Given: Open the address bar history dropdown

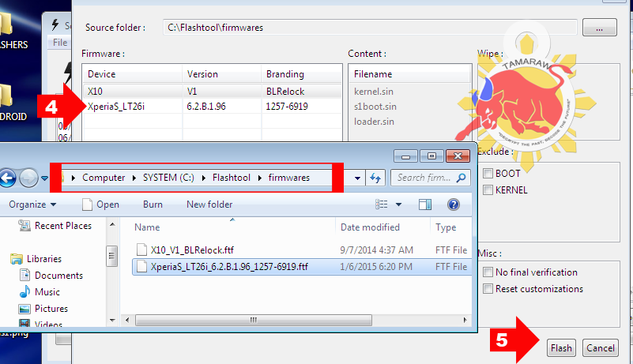Looking at the screenshot, I should tap(357, 178).
